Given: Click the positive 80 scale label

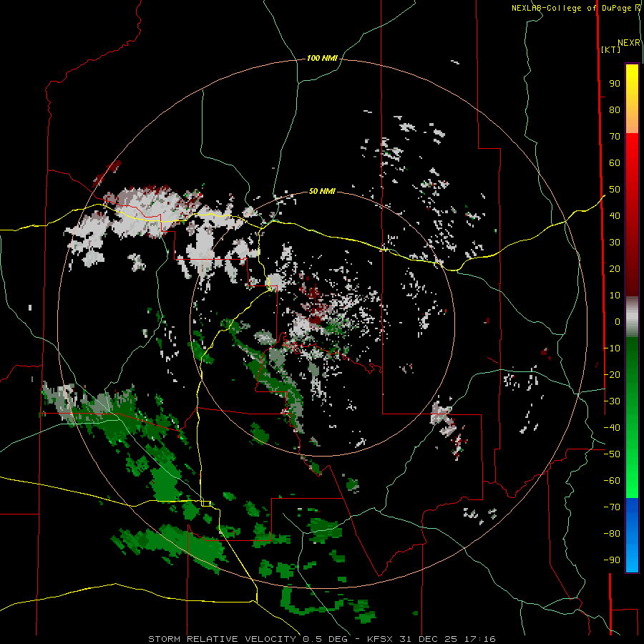Looking at the screenshot, I should tap(615, 110).
